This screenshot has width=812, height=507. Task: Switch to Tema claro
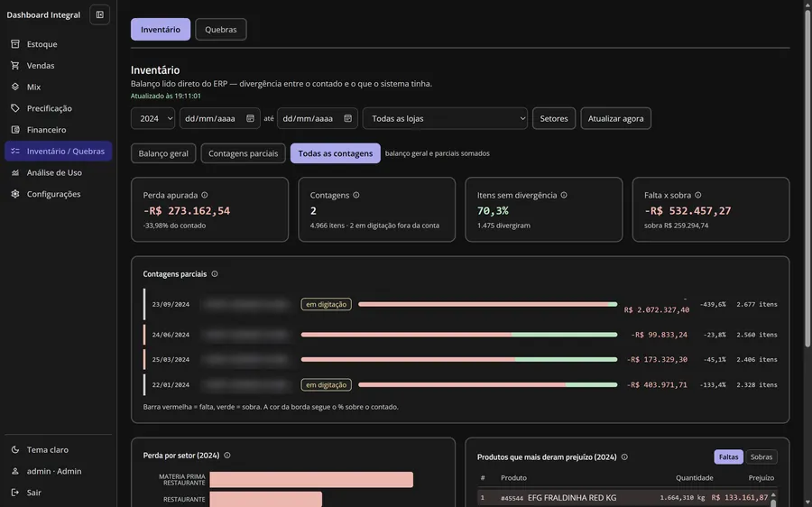(x=58, y=449)
